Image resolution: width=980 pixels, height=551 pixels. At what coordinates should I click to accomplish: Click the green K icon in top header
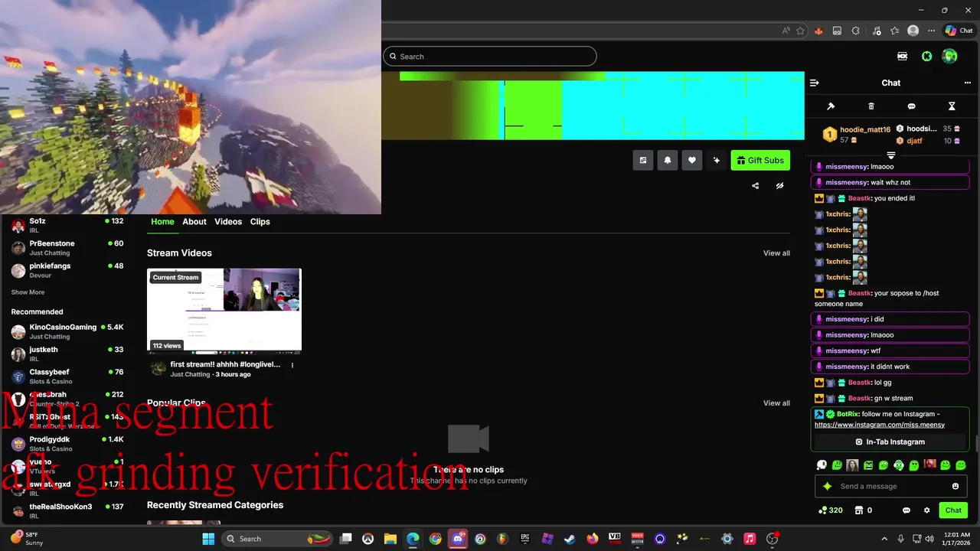coord(926,56)
